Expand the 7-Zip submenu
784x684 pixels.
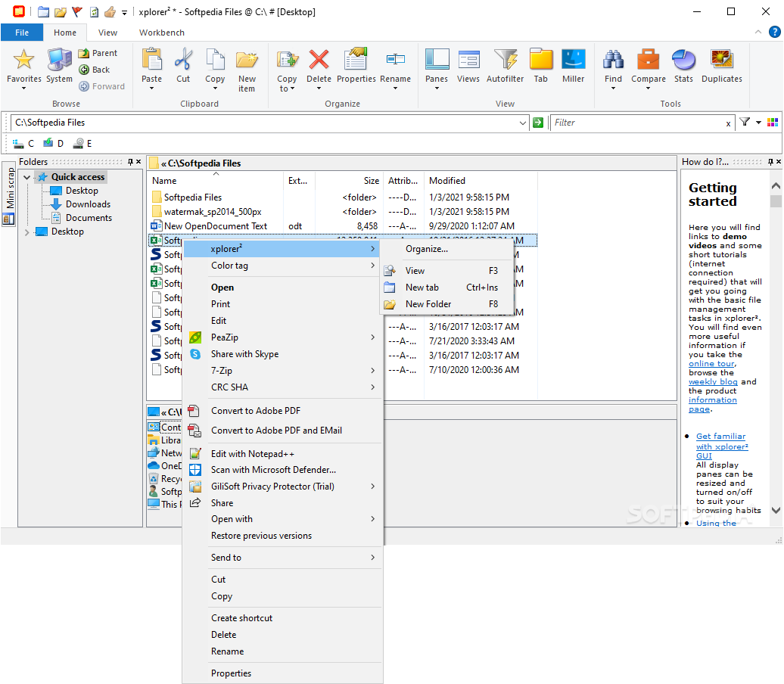click(372, 371)
